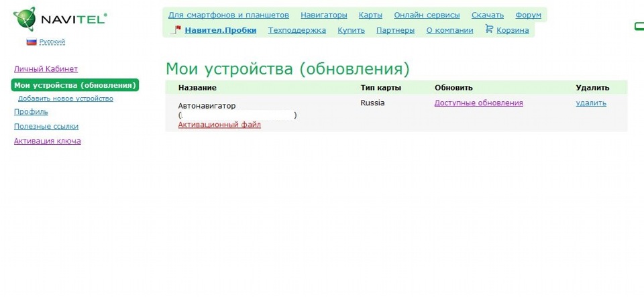Click the Тип карты column header
This screenshot has height=297, width=644.
(x=381, y=88)
